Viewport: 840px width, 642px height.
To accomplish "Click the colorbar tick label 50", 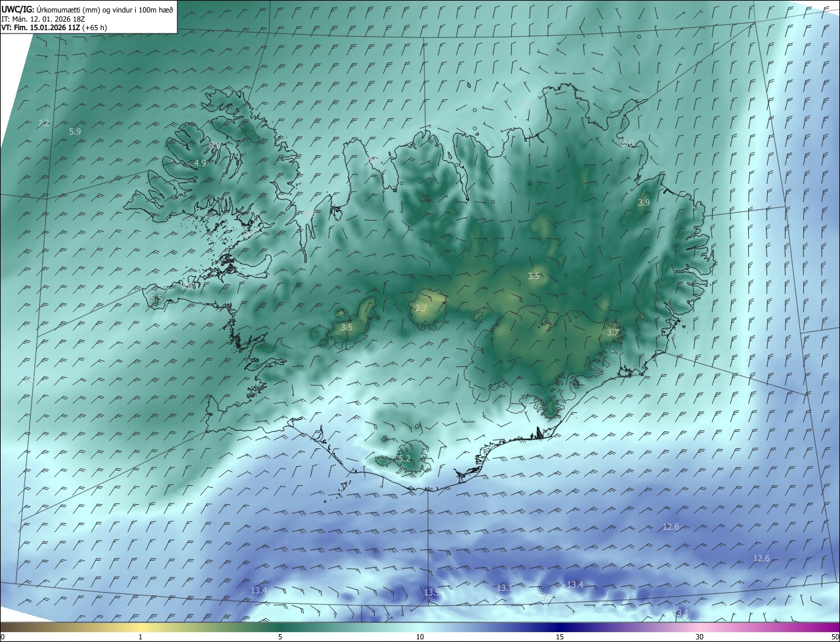I will click(x=835, y=637).
